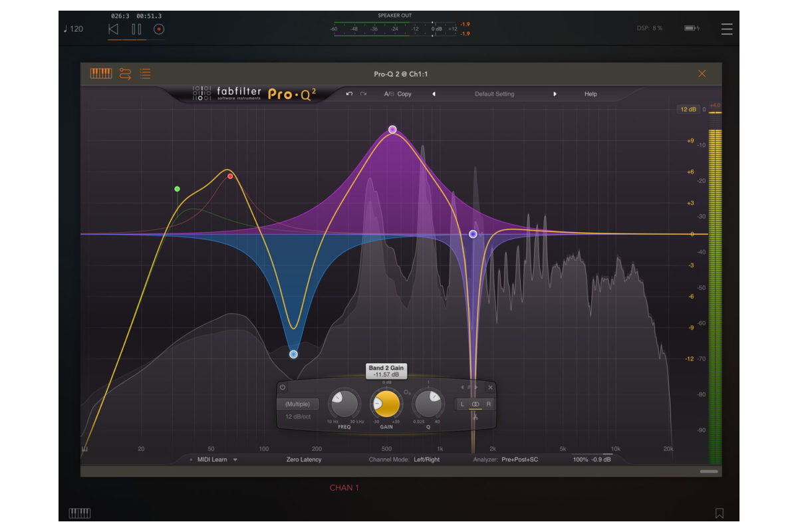Open the Default Setting preset menu
The width and height of the screenshot is (798, 532).
point(494,94)
